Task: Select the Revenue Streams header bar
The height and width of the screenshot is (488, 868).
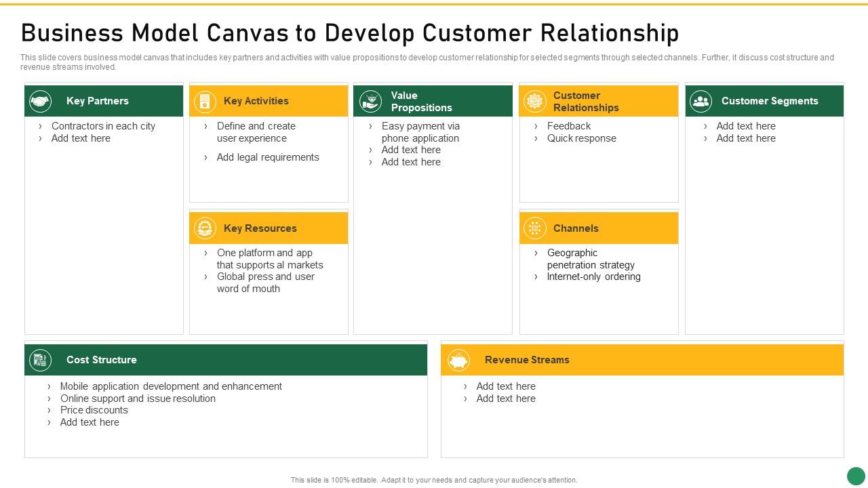Action: coord(643,360)
